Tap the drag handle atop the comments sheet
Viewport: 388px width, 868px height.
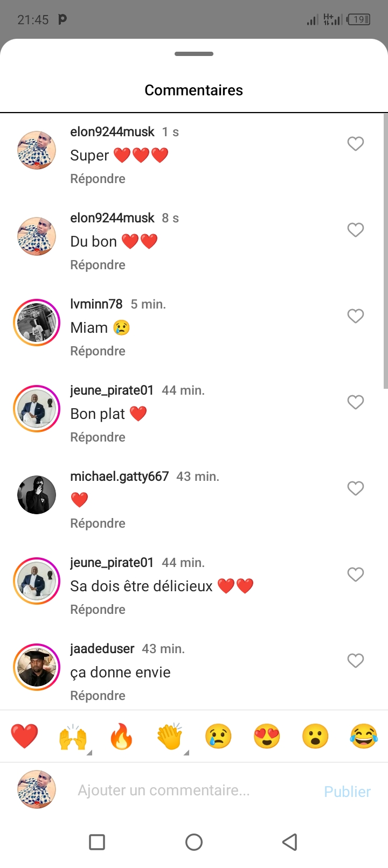click(x=194, y=54)
